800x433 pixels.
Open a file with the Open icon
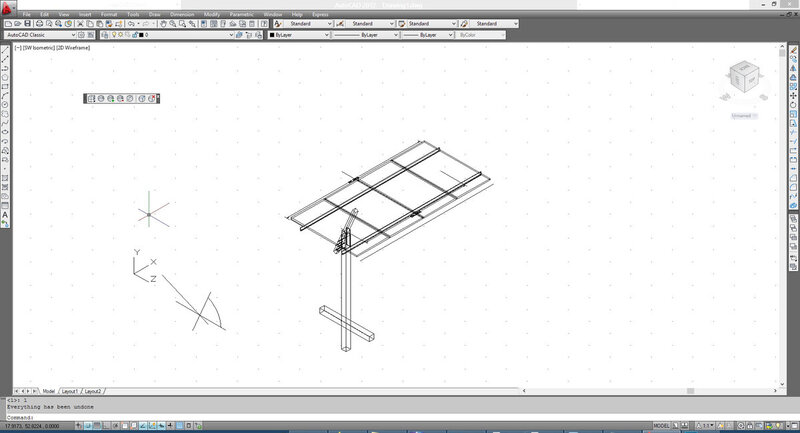pos(18,24)
